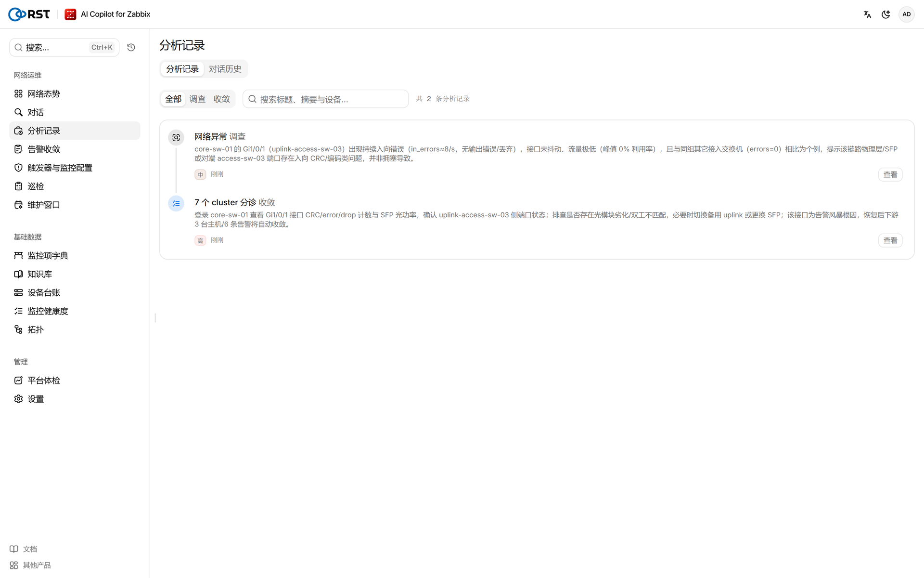The height and width of the screenshot is (578, 924).
Task: Open 文档 documentation link
Action: coord(24,549)
